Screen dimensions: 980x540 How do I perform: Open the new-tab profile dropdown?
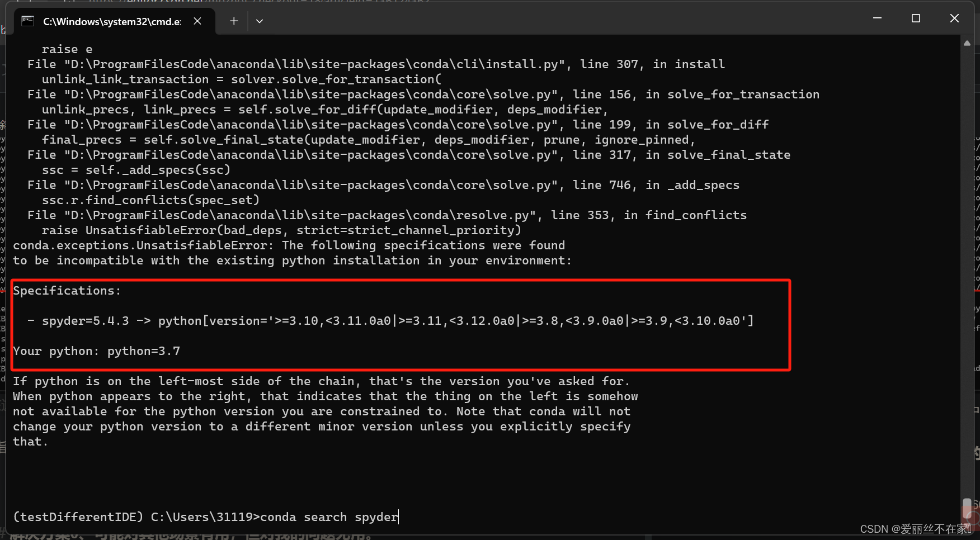tap(260, 21)
